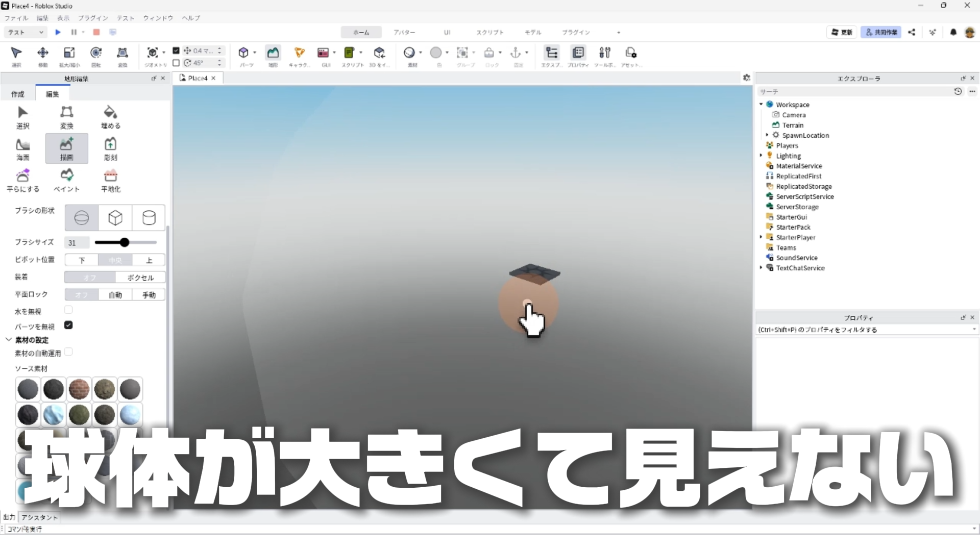Collapse the material settings section
Viewport: 980px width, 551px height.
point(9,340)
